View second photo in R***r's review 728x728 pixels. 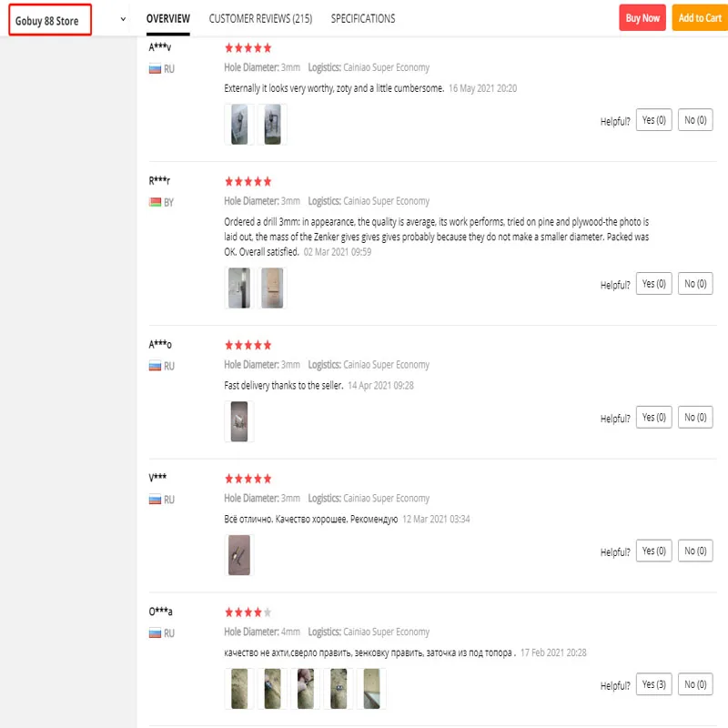click(272, 288)
